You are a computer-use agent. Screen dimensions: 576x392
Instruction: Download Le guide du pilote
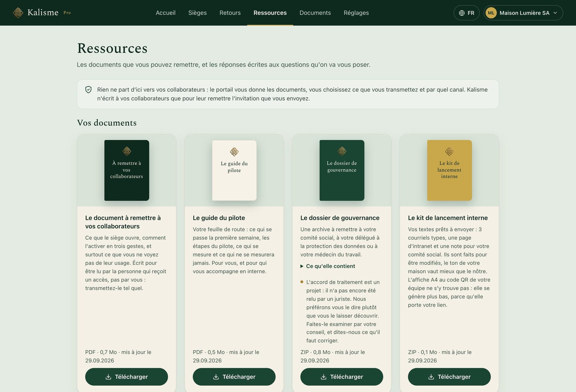[x=234, y=377]
